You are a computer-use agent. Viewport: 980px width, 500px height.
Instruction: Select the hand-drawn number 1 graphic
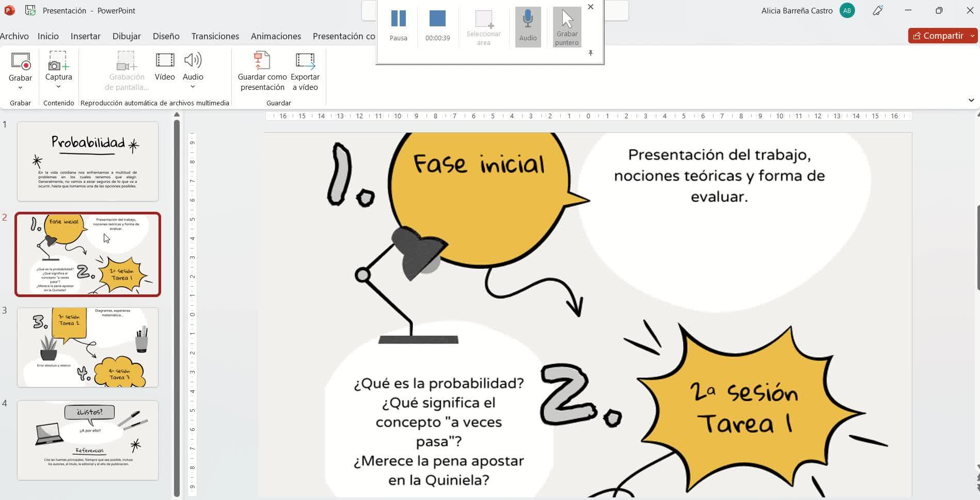351,175
